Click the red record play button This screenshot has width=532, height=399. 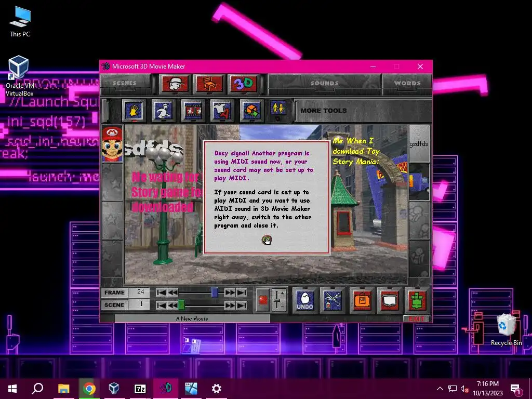[263, 300]
